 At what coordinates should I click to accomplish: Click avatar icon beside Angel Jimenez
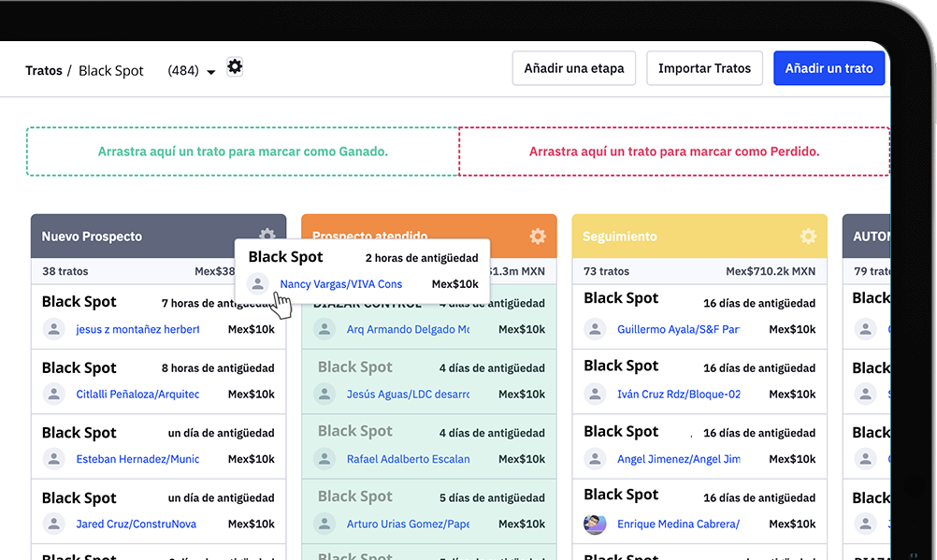pos(595,459)
